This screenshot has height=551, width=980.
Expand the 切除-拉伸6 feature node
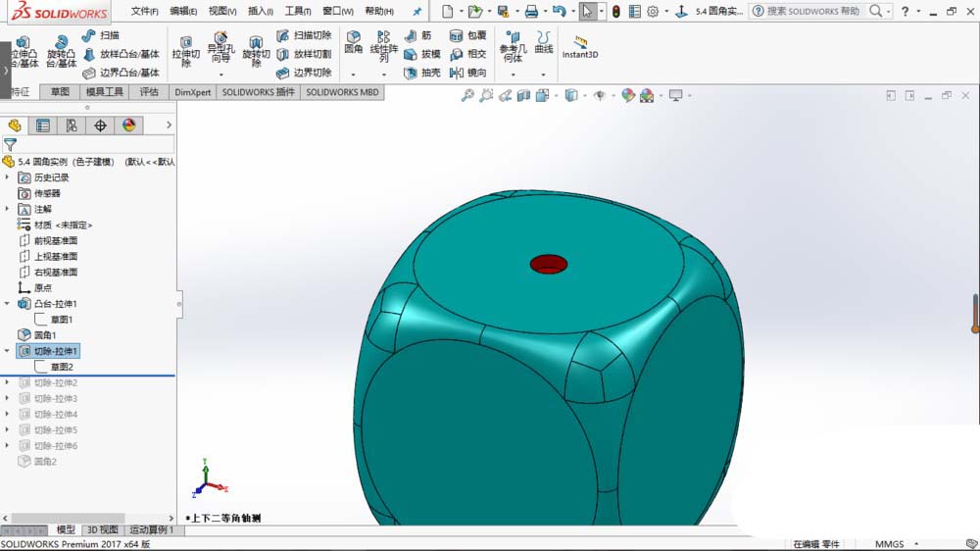coord(8,445)
